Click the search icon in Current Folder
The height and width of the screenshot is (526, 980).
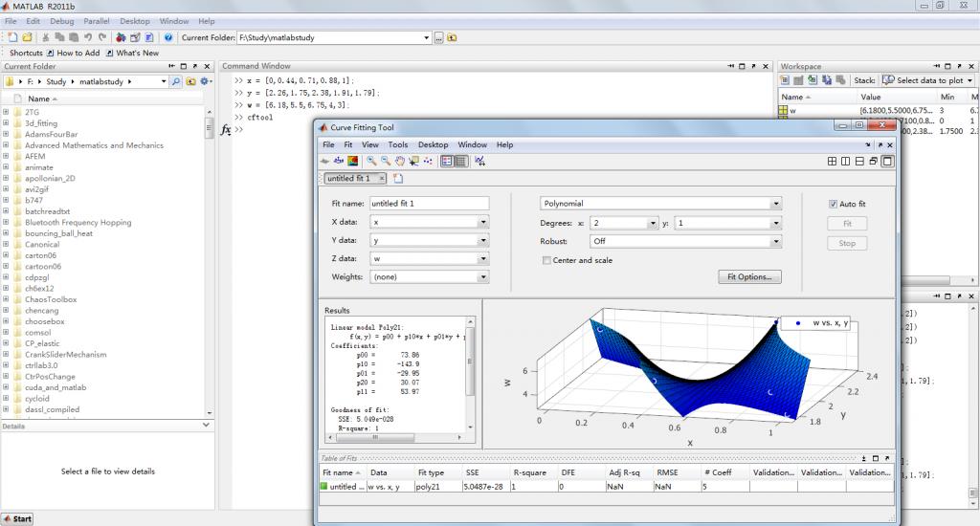coord(176,82)
